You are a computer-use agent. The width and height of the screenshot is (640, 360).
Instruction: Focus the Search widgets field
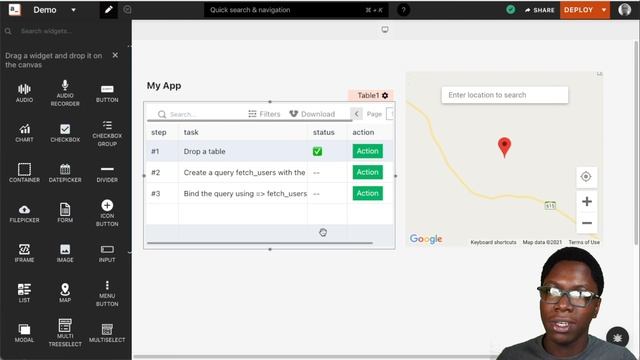click(x=65, y=31)
